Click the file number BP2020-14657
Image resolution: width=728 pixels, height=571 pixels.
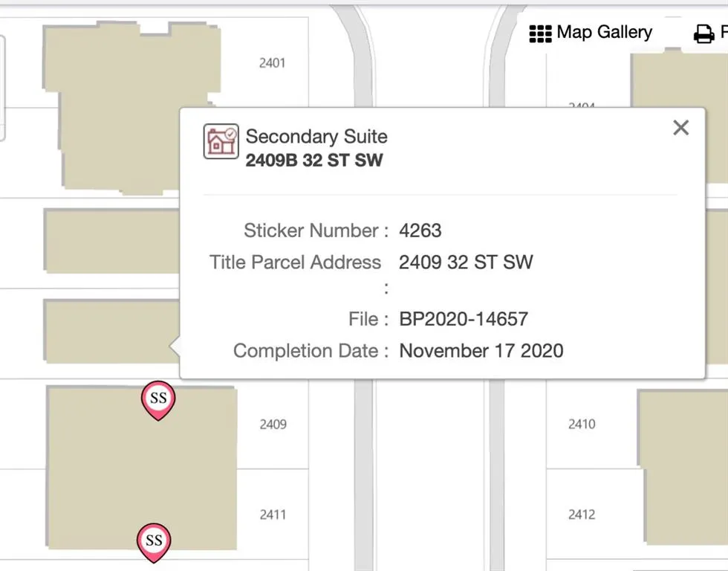pyautogui.click(x=464, y=320)
